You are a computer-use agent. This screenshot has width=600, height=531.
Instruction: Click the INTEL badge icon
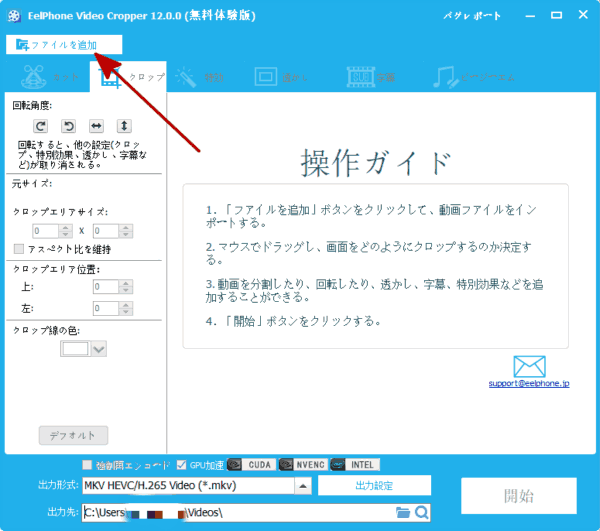355,464
